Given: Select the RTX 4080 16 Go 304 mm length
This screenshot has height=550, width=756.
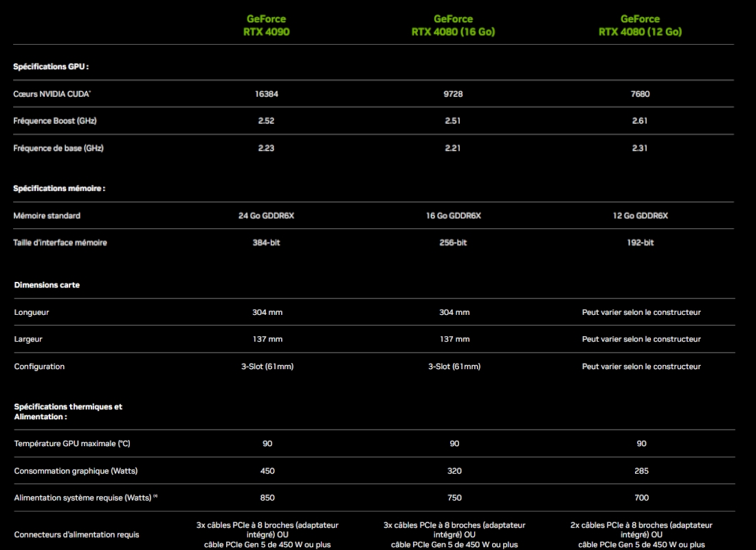Looking at the screenshot, I should pos(454,312).
